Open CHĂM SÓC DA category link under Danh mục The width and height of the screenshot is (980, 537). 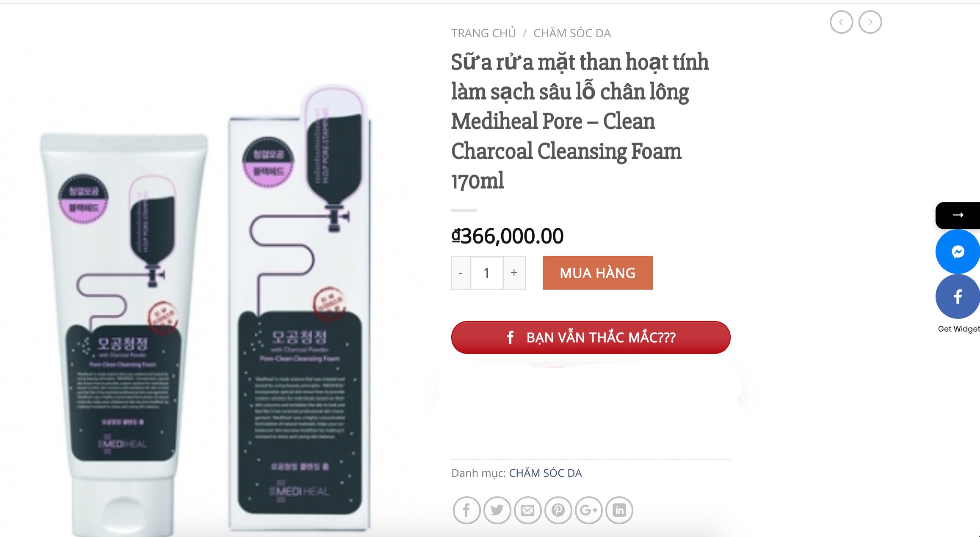[x=545, y=473]
